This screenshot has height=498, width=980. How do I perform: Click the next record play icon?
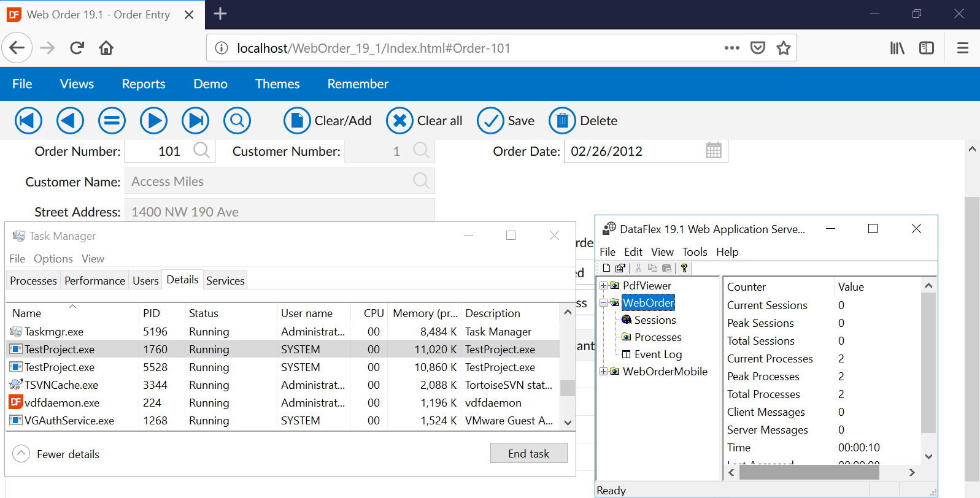[x=153, y=121]
